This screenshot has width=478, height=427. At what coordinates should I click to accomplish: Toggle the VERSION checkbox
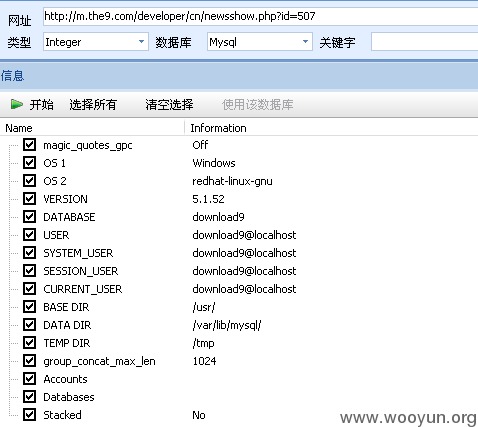click(x=29, y=199)
